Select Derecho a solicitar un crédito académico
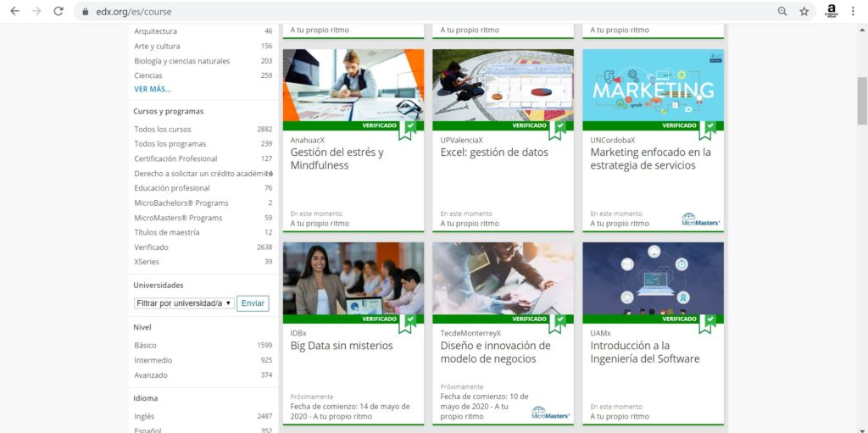The height and width of the screenshot is (433, 868). click(203, 174)
